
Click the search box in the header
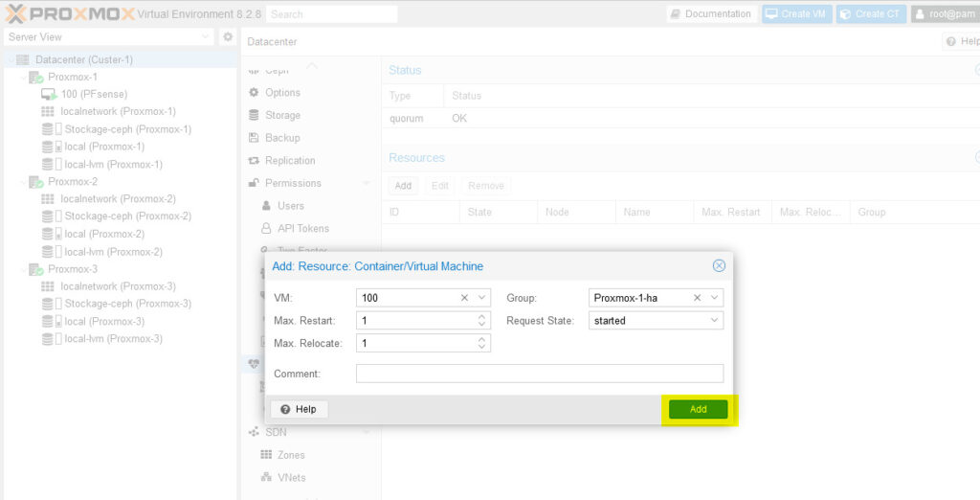tap(331, 13)
